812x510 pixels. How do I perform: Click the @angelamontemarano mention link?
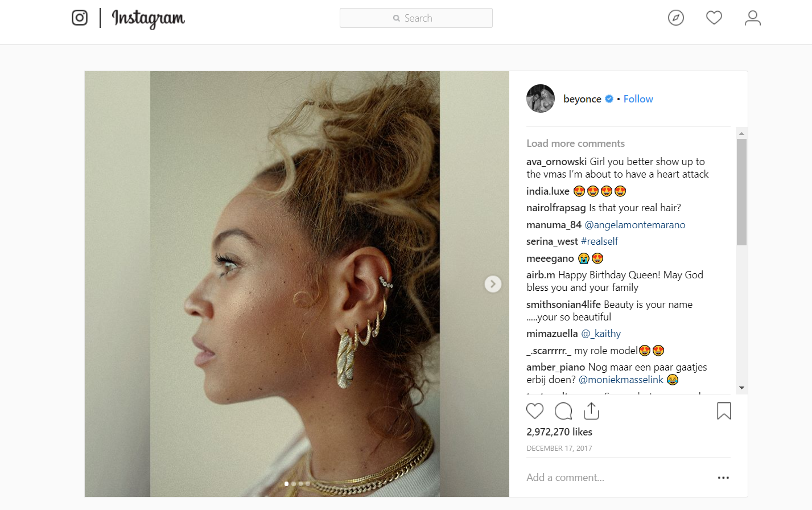(x=635, y=225)
